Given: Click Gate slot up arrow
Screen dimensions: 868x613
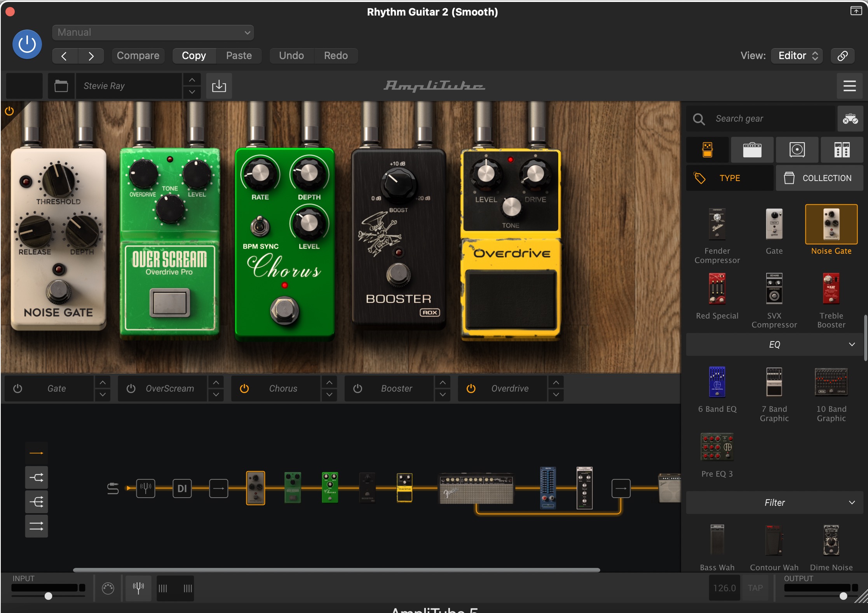Looking at the screenshot, I should (x=103, y=383).
